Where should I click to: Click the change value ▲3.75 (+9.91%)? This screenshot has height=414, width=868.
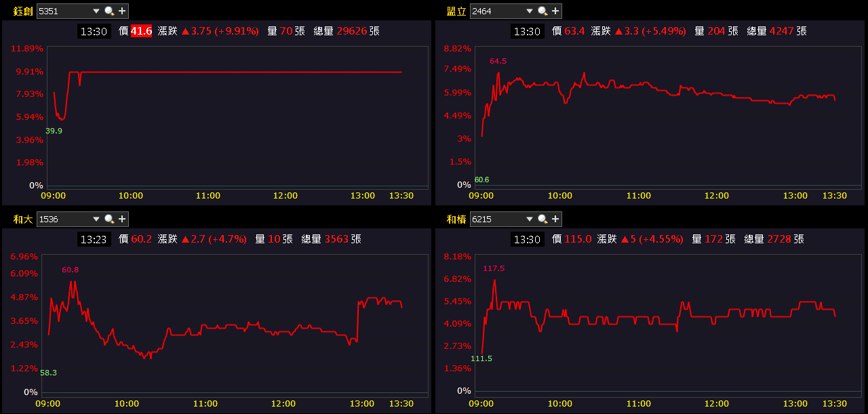[x=220, y=31]
